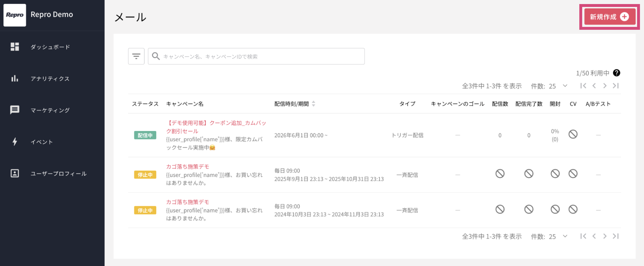Screen dimensions: 644x266
Task: Open the マーケティング chat bubble icon
Action: pos(15,110)
